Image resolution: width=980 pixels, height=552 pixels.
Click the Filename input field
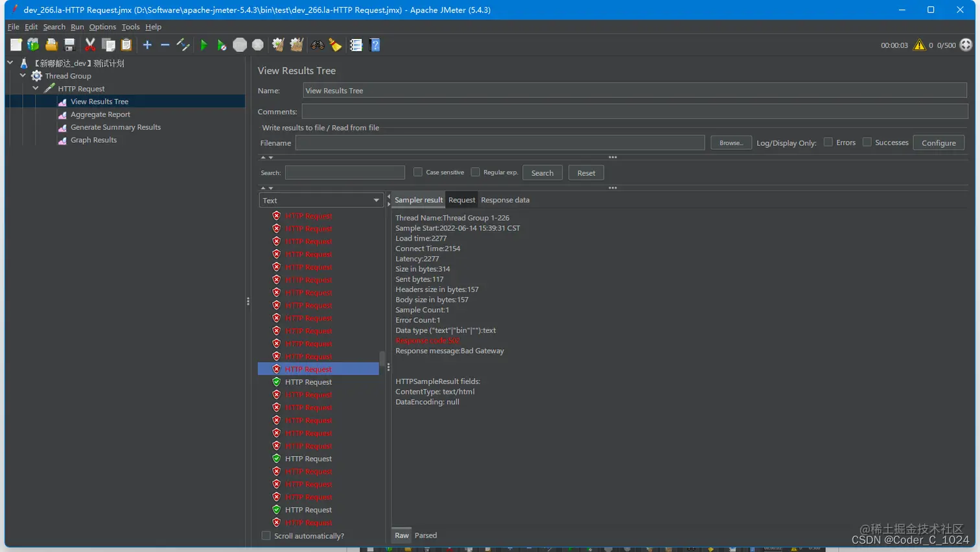[x=500, y=143]
